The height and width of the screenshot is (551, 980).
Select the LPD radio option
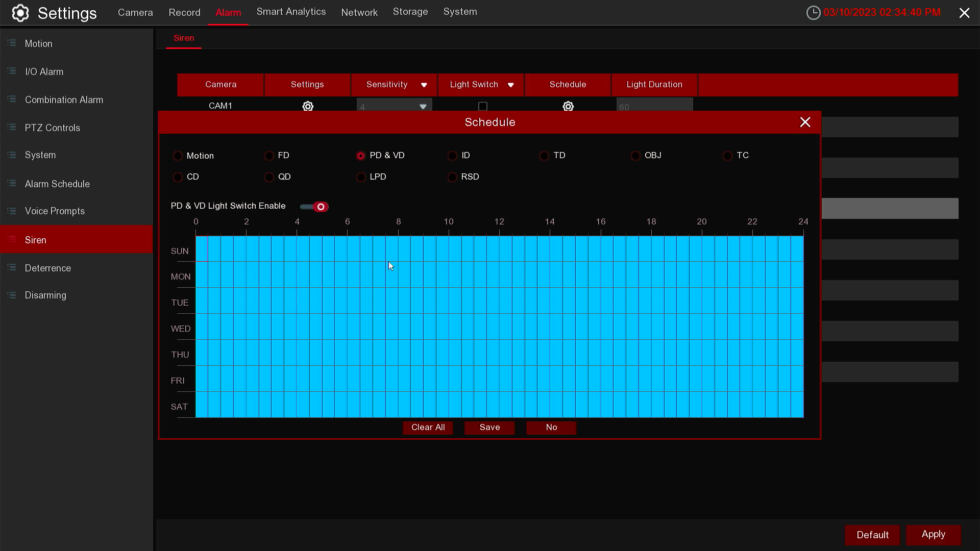361,177
